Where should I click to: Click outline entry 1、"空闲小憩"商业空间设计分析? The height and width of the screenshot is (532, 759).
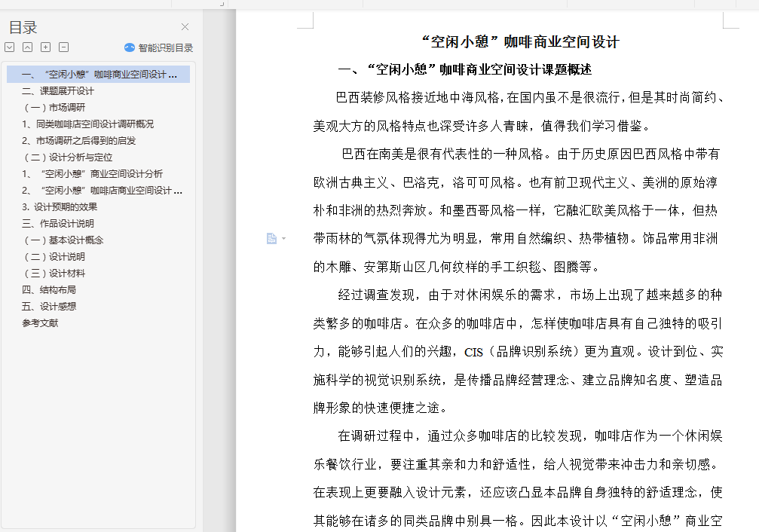[92, 174]
